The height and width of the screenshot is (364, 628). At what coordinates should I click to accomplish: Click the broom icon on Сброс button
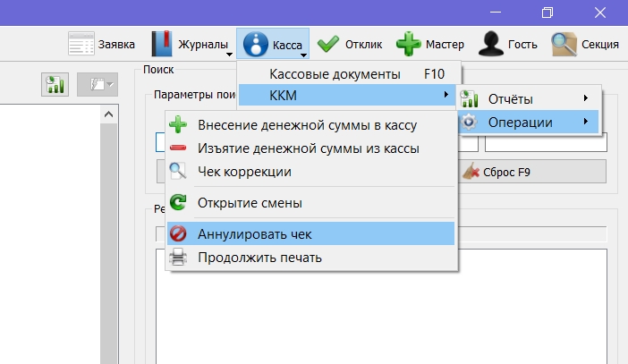click(471, 172)
